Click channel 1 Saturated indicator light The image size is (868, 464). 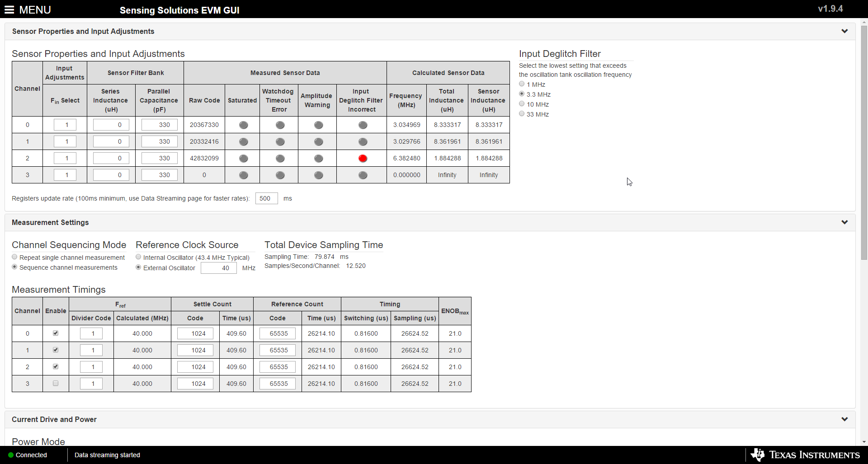point(243,142)
